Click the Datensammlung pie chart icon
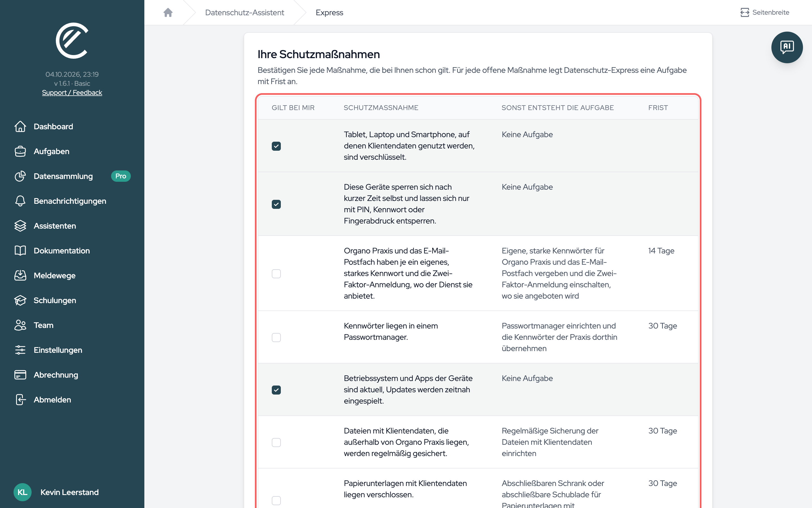This screenshot has width=812, height=508. point(20,176)
